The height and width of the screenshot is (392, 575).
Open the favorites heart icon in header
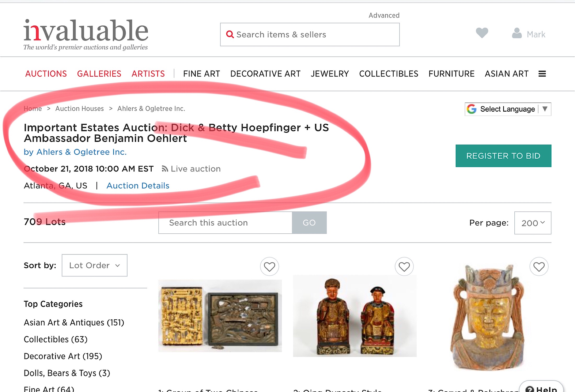coord(482,33)
